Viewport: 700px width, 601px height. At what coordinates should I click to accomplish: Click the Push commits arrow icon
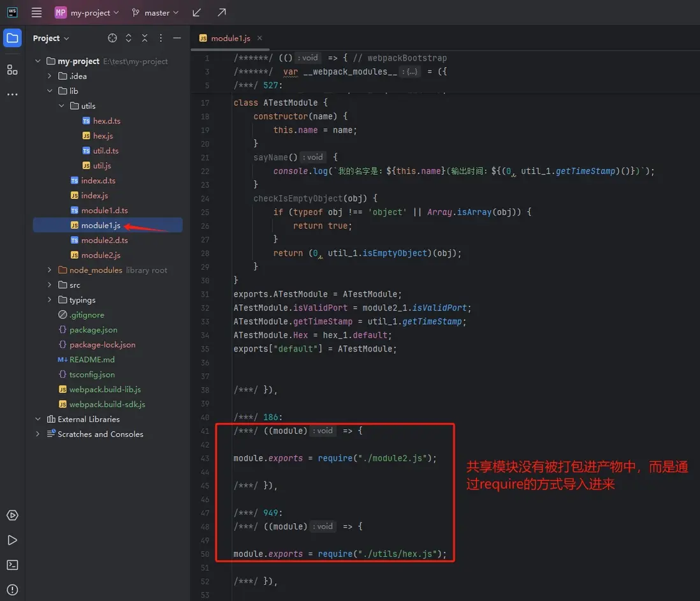(x=221, y=13)
